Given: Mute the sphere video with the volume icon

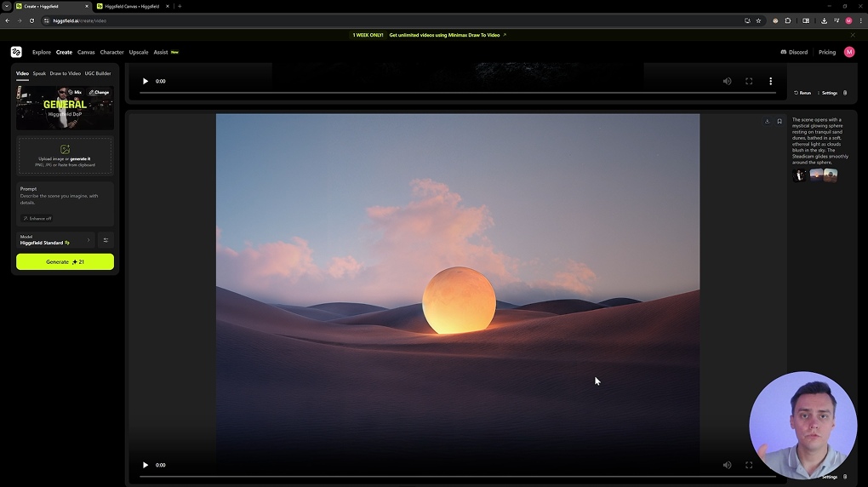Looking at the screenshot, I should tap(727, 465).
